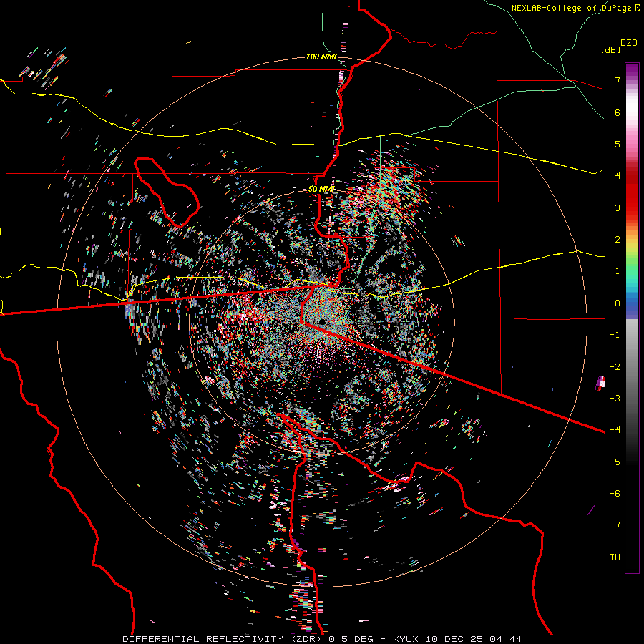Click the "100 NMI" range ring label
644x644 pixels.
321,57
